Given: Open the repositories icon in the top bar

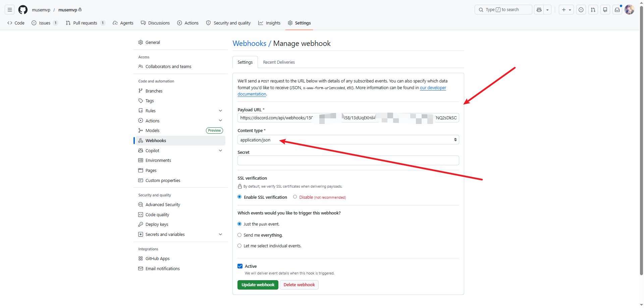Looking at the screenshot, I should 605,10.
